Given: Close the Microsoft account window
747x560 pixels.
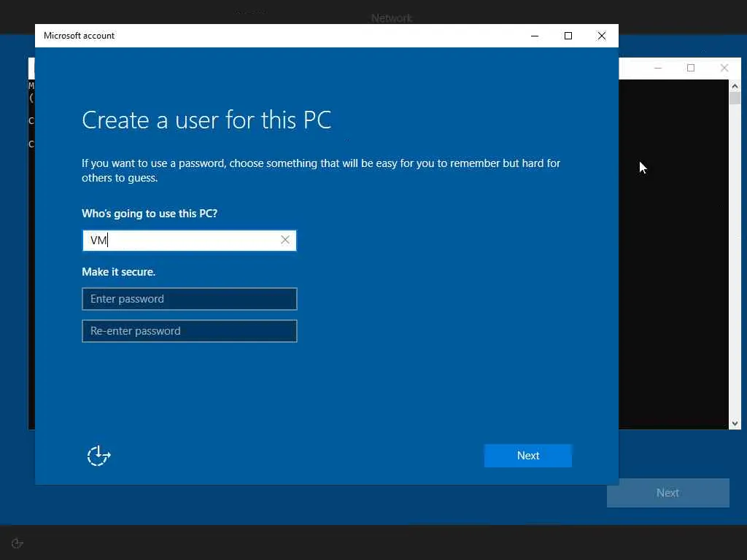Looking at the screenshot, I should click(602, 36).
